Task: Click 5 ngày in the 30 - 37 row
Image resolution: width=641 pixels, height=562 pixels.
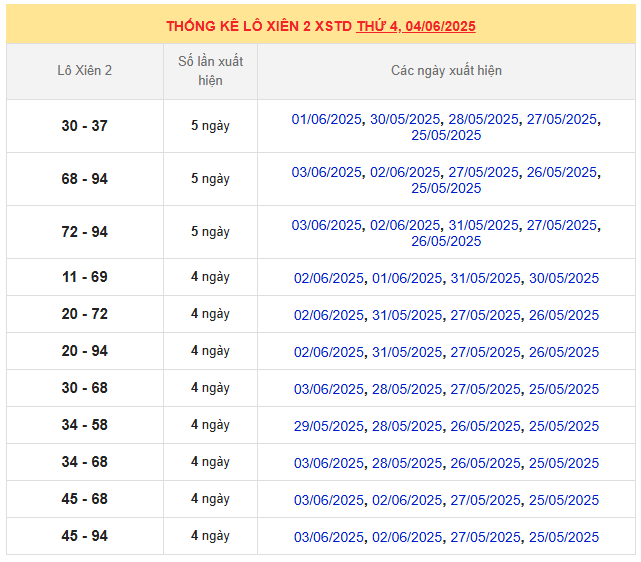Action: coord(210,126)
